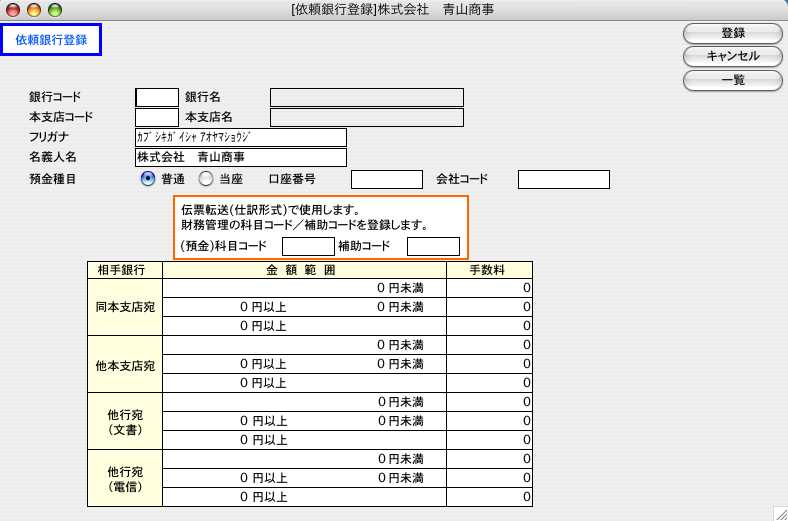
Task: Focus the 口座番号 input field
Action: (x=387, y=179)
